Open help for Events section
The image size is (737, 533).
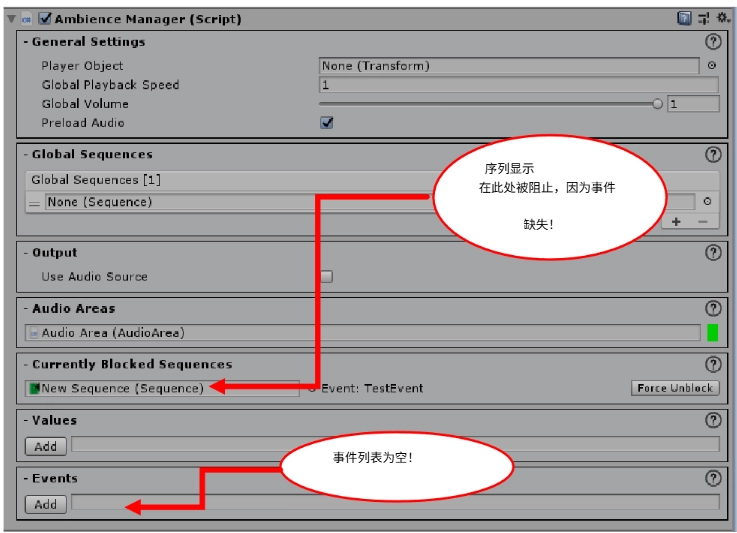pyautogui.click(x=713, y=478)
